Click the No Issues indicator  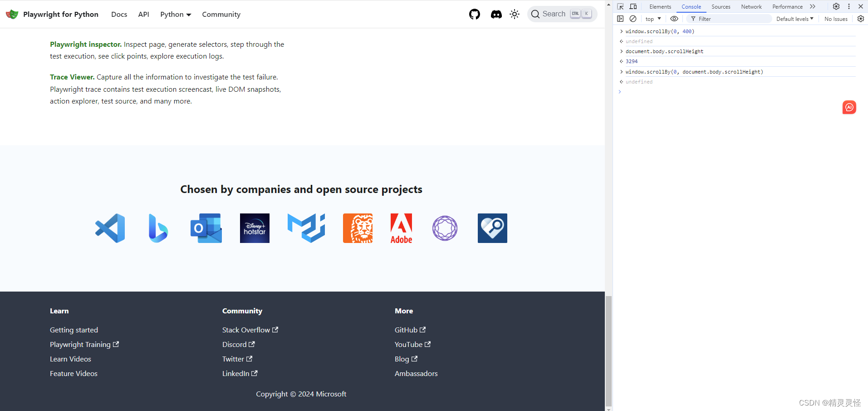[x=836, y=19]
